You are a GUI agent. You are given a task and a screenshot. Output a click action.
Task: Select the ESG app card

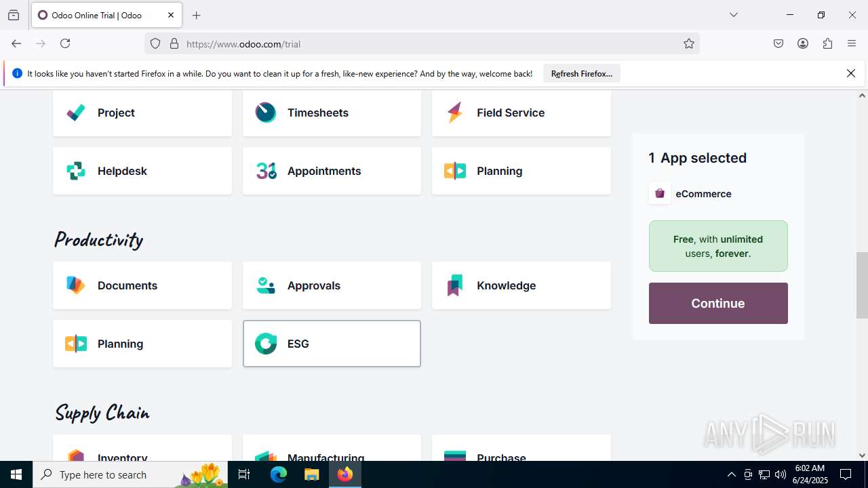[x=332, y=344]
